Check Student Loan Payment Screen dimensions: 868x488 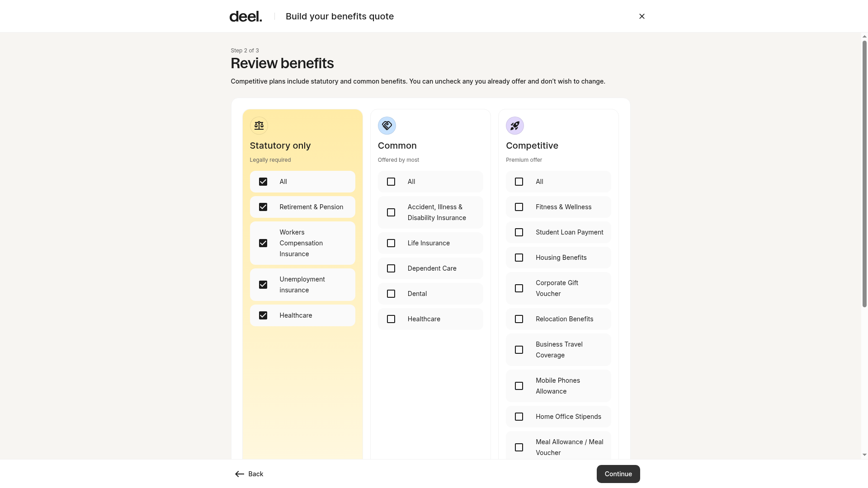519,232
